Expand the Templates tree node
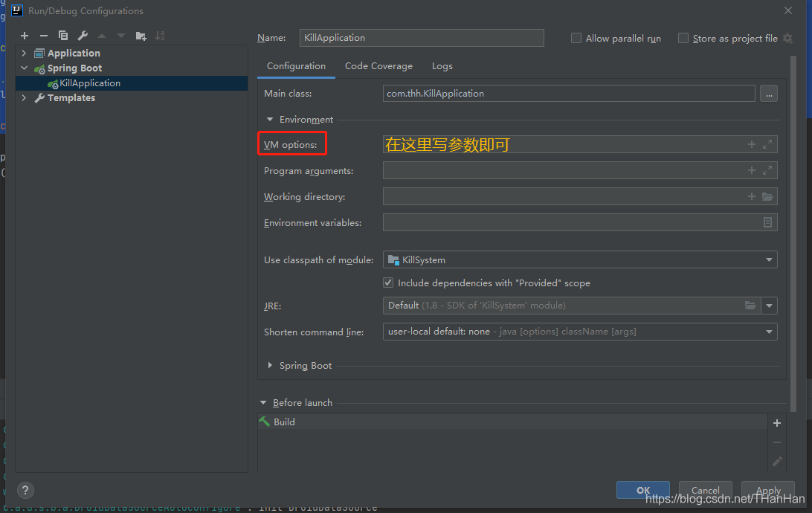The width and height of the screenshot is (812, 513). (24, 97)
